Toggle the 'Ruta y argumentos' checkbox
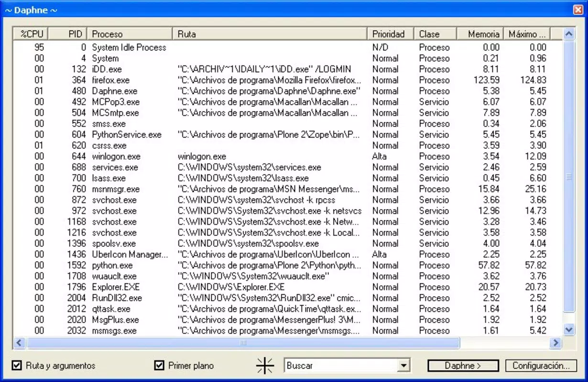The height and width of the screenshot is (382, 588). pos(17,366)
